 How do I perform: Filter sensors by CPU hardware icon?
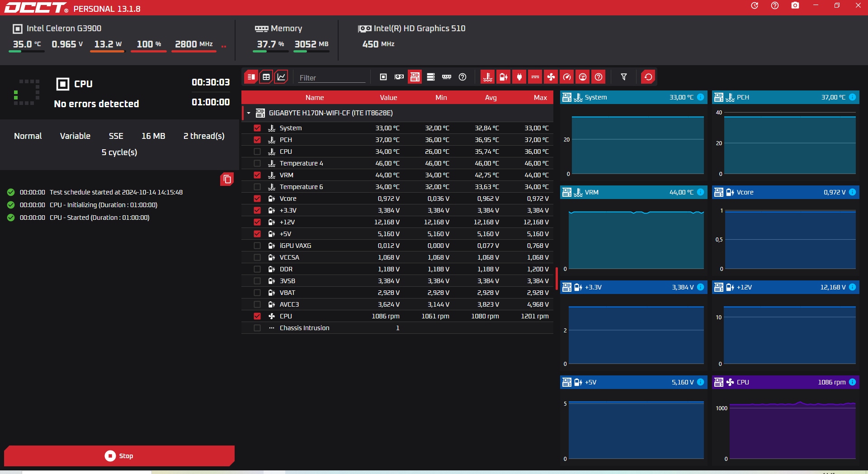[383, 77]
